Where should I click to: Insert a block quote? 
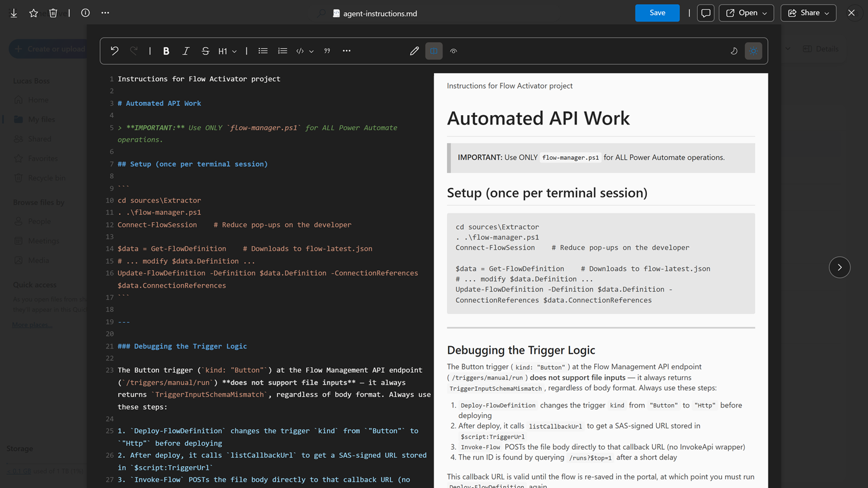click(x=327, y=51)
